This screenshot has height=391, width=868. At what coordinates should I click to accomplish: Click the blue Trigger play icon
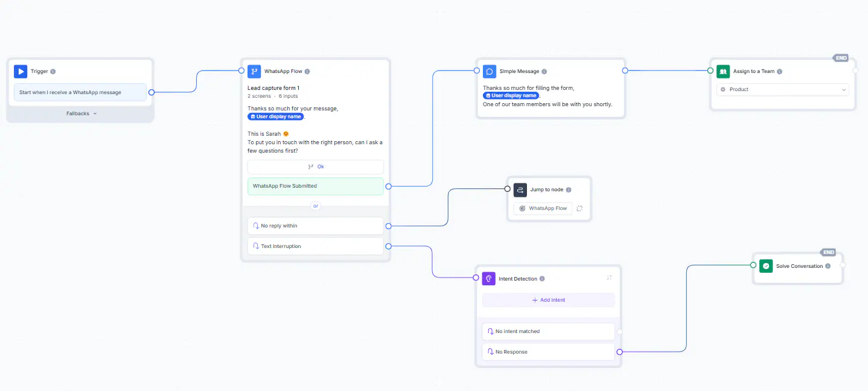click(x=21, y=71)
